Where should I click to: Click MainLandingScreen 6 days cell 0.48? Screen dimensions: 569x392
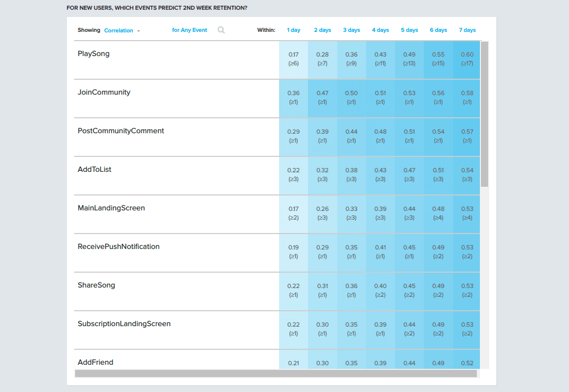(x=438, y=213)
